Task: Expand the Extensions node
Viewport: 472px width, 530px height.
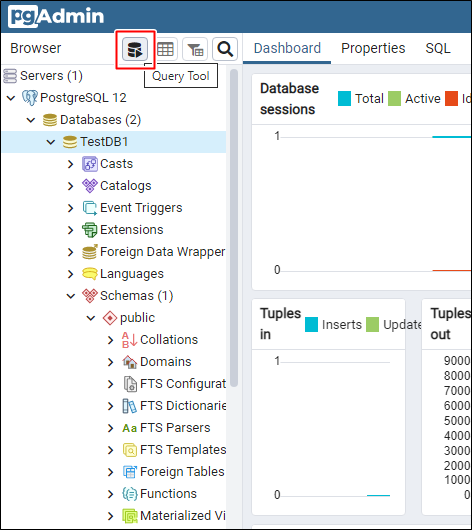Action: pos(70,230)
